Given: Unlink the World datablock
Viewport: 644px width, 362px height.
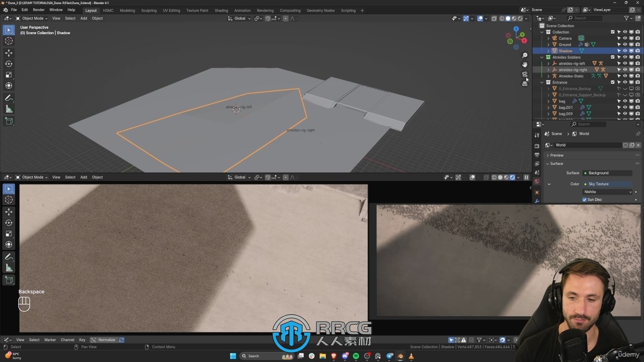Looking at the screenshot, I should 638,145.
